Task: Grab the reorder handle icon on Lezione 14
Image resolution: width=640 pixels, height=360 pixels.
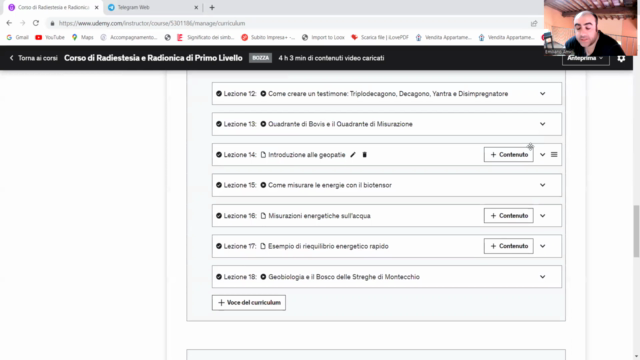Action: [554, 155]
